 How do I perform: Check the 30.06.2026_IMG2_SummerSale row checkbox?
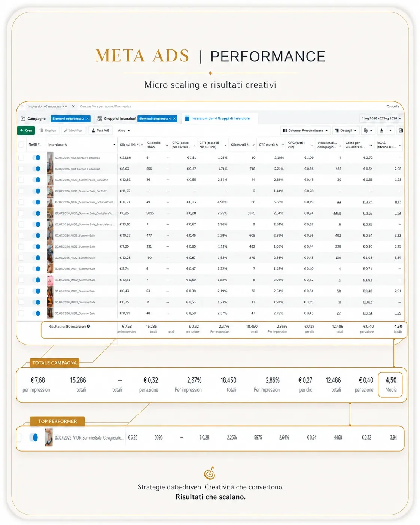pos(21,280)
